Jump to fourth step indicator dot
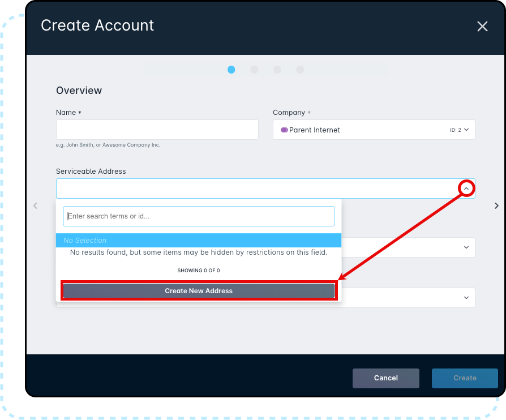The image size is (506, 420). pyautogui.click(x=300, y=70)
